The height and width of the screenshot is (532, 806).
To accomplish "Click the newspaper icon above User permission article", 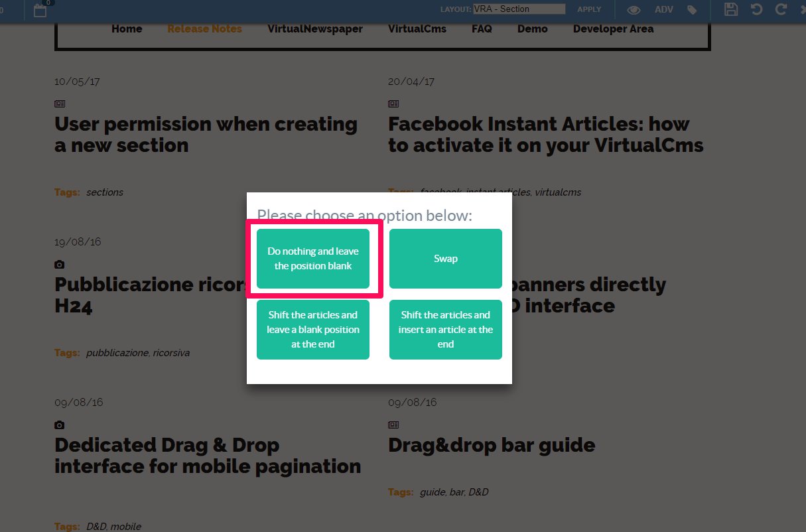I will [x=60, y=104].
